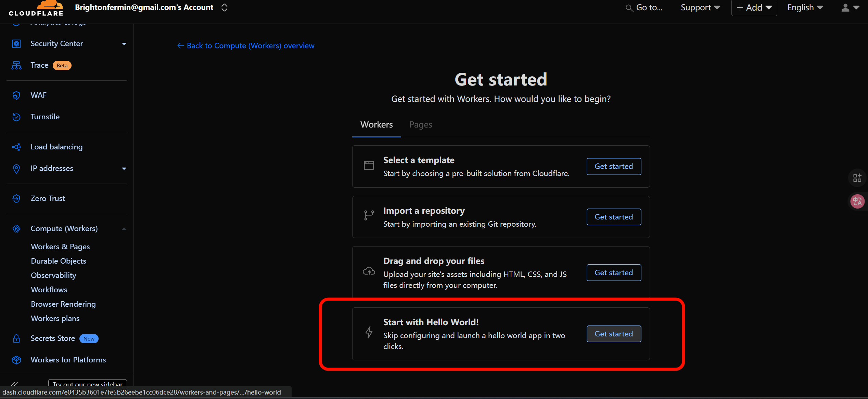Click the Trace network icon
The width and height of the screenshot is (868, 399).
point(16,65)
